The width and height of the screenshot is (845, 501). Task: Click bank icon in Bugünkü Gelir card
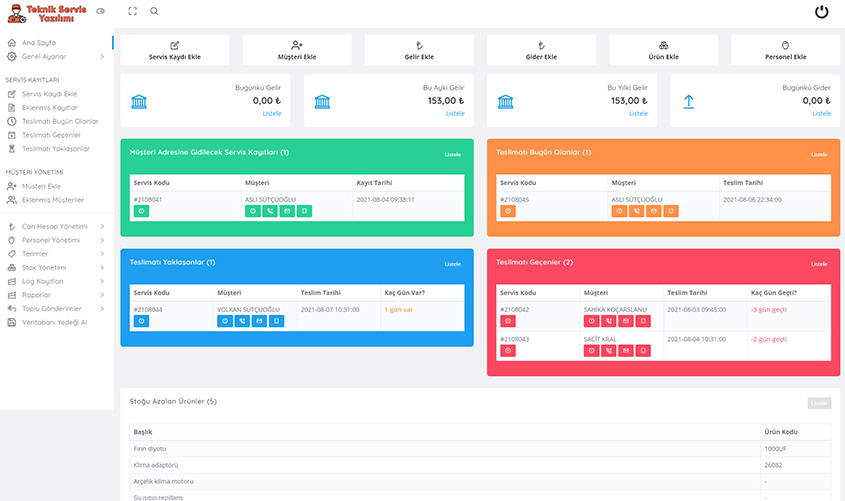coord(139,101)
